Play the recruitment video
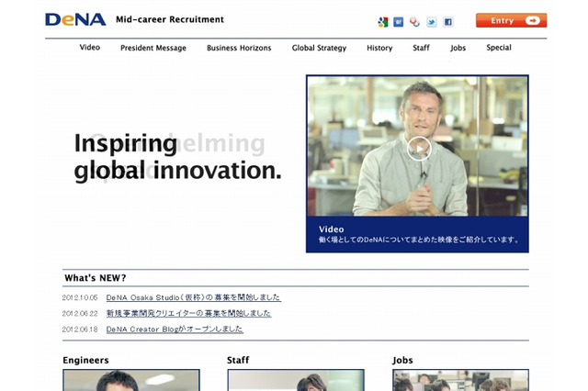 418,147
